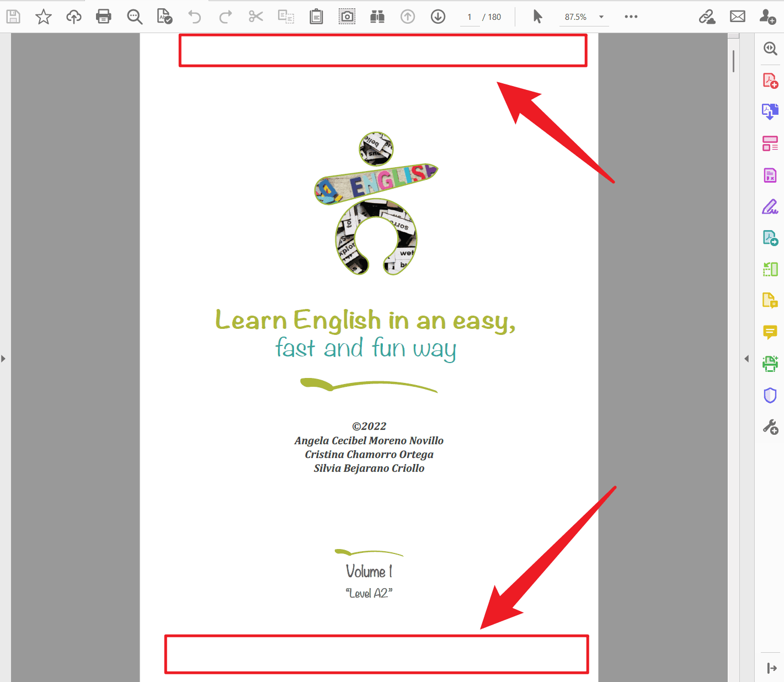Expand more tools with the three dots
This screenshot has height=682, width=784.
click(631, 17)
